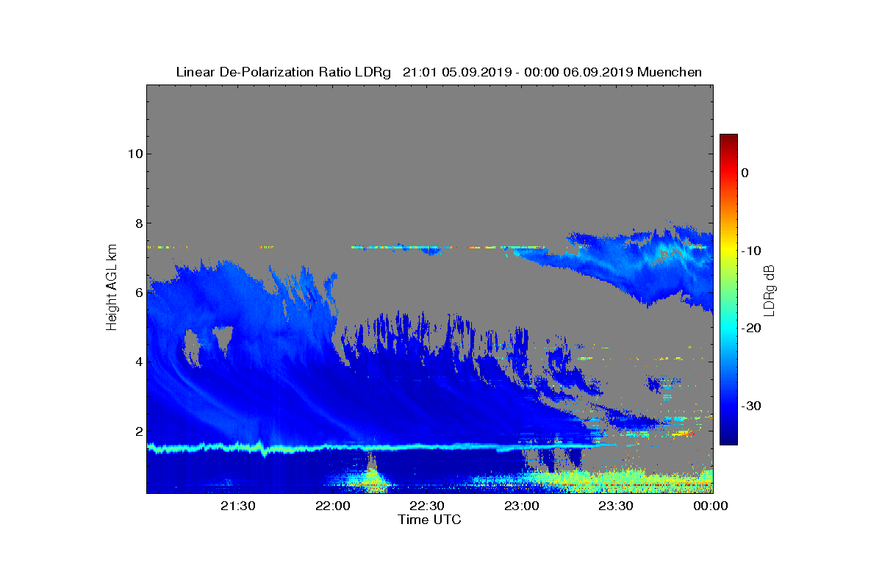This screenshot has width=882, height=588.
Task: Click the '22:00' time tick label
Action: (332, 506)
